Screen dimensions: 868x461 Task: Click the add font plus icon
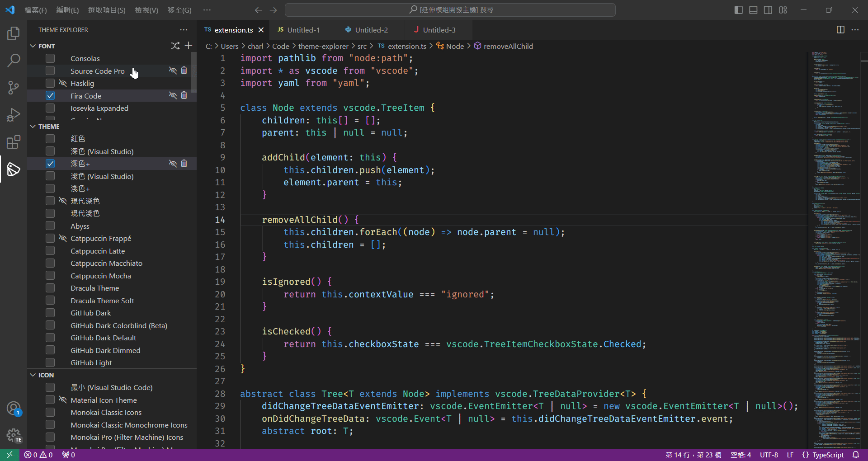[x=189, y=46]
